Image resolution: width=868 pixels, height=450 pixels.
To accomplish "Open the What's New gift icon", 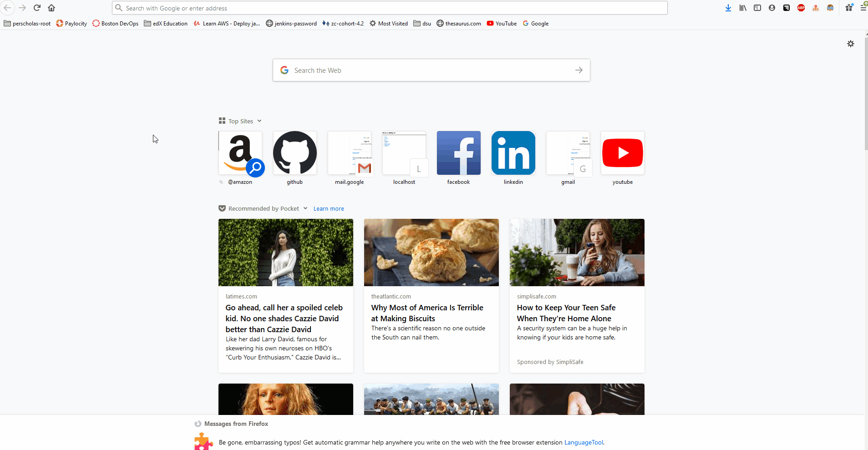I will point(849,8).
